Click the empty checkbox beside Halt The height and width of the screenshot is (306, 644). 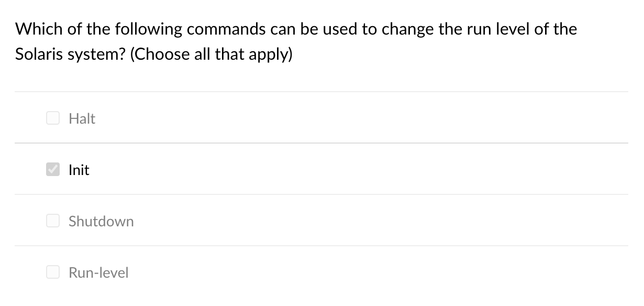coord(53,118)
